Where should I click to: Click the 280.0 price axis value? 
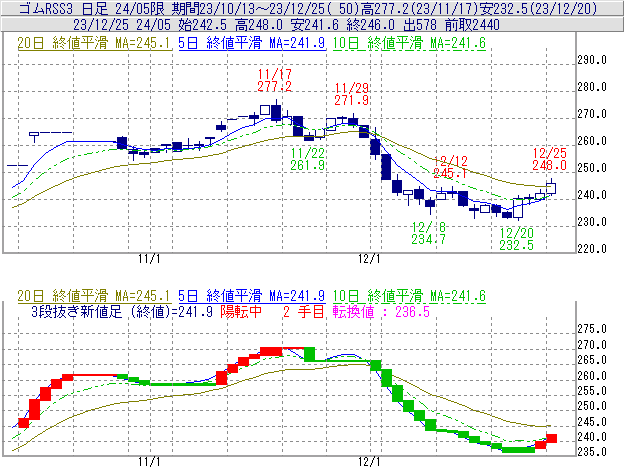point(592,87)
